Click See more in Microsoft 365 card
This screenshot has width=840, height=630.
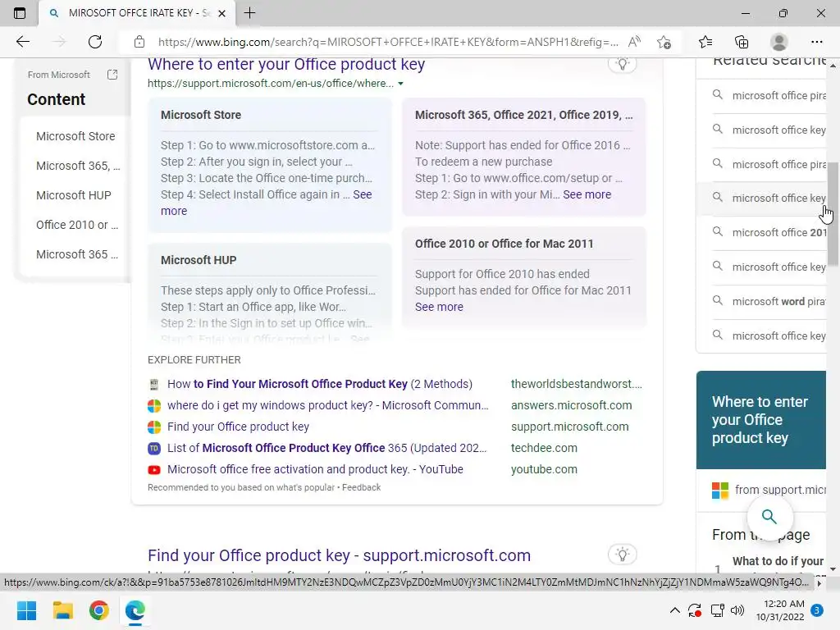tap(587, 194)
